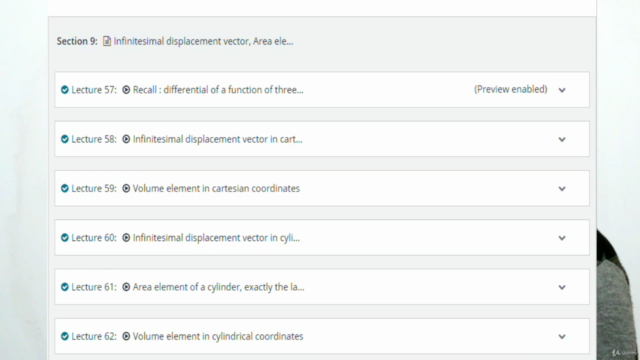Toggle the checkmark status on Lecture 59
Image resolution: width=640 pixels, height=360 pixels.
coord(64,189)
